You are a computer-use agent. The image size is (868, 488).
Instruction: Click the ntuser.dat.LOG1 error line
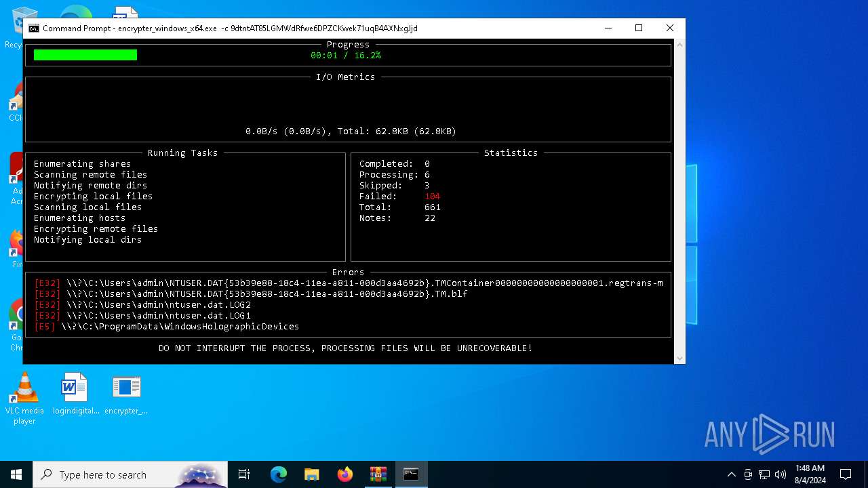coord(142,315)
